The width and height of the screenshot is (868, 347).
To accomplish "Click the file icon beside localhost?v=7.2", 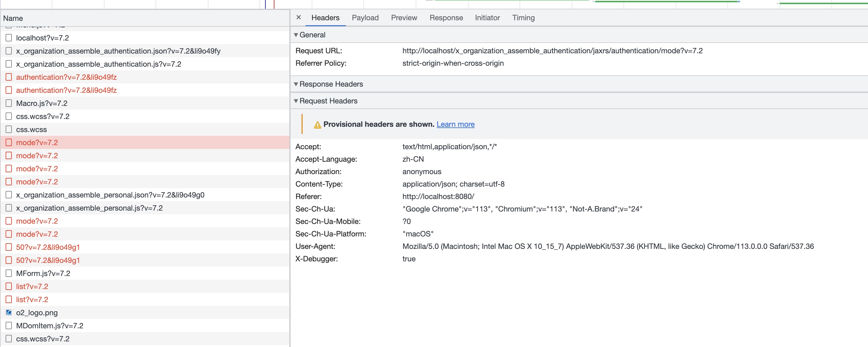I will click(9, 38).
